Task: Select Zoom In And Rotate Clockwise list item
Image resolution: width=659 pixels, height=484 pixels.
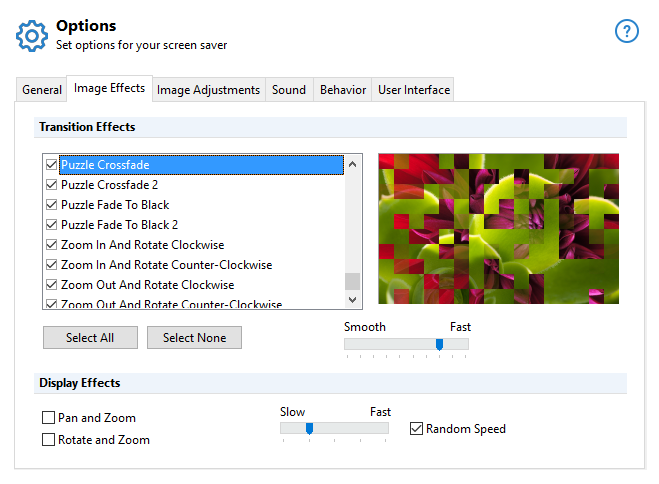Action: pos(142,245)
